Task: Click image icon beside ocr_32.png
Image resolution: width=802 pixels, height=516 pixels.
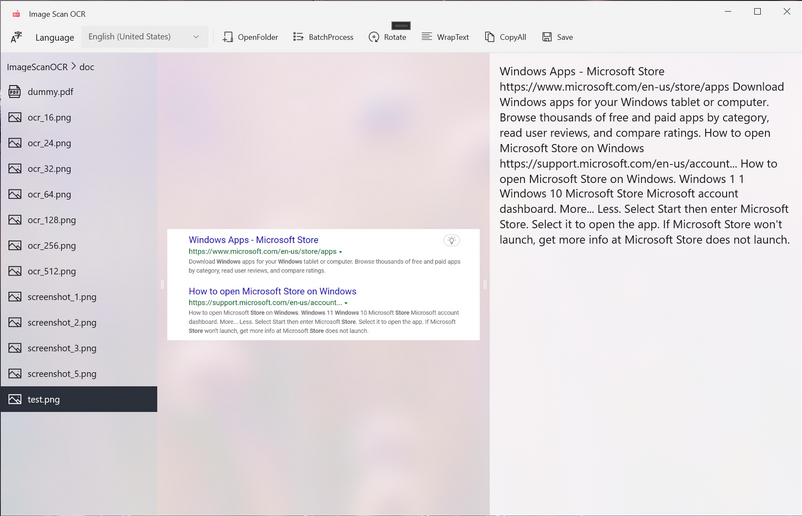Action: pos(15,169)
